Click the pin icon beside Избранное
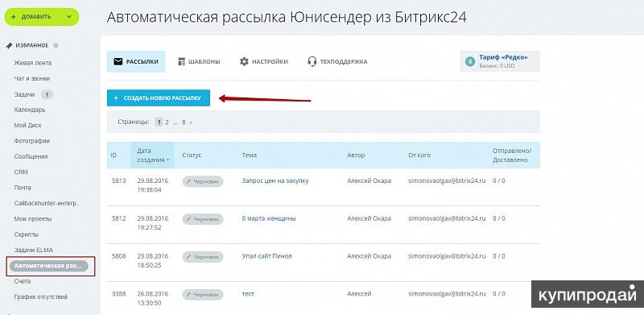The height and width of the screenshot is (315, 644). coord(9,46)
